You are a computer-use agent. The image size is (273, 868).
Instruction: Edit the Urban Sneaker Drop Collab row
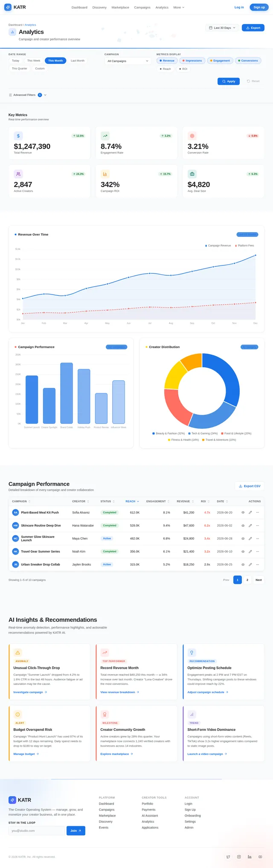[x=250, y=565]
